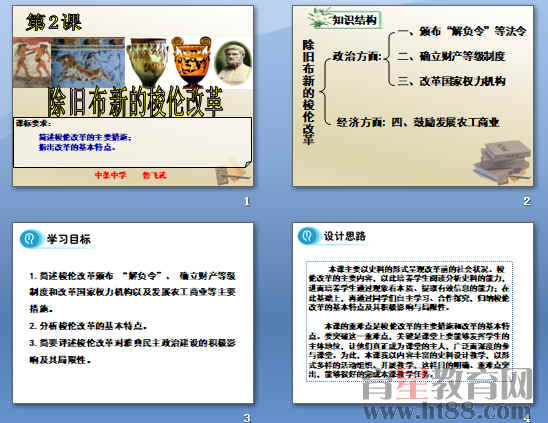Click the tall dark krater vase image
The height and width of the screenshot is (423, 548).
click(x=147, y=62)
